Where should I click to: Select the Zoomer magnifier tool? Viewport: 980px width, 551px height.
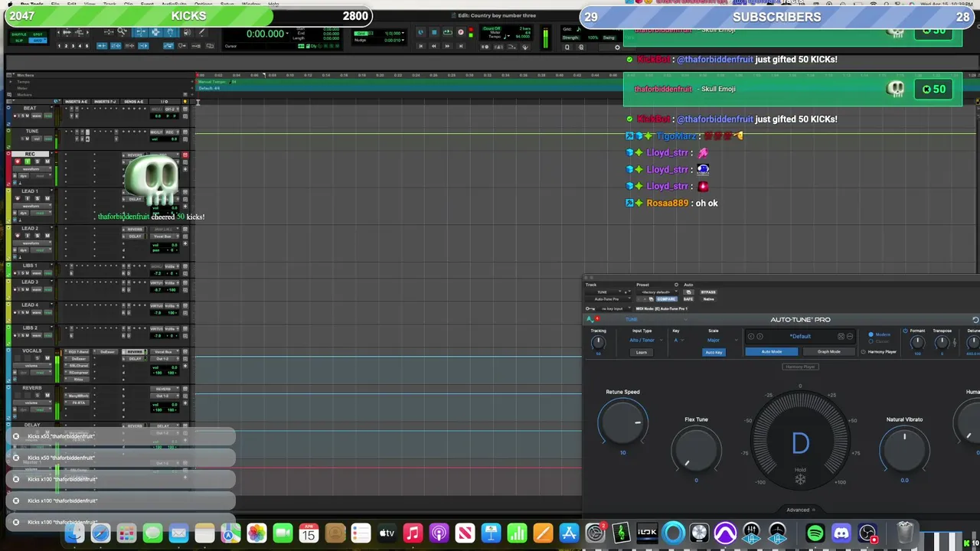(x=122, y=31)
